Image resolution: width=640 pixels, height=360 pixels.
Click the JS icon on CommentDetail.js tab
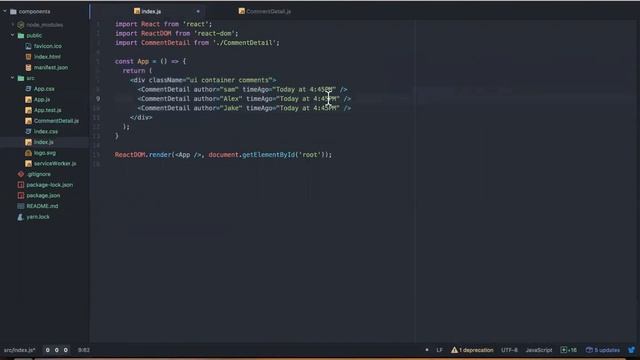point(242,11)
